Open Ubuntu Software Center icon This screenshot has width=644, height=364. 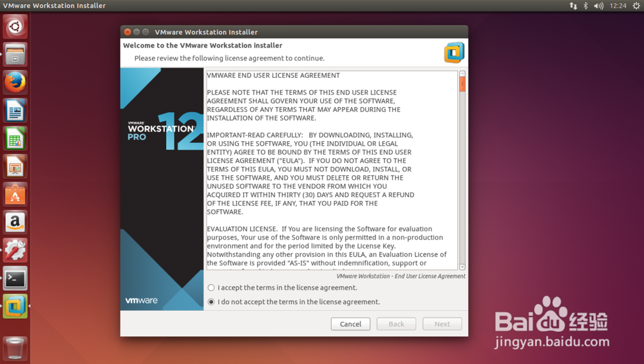(x=15, y=195)
